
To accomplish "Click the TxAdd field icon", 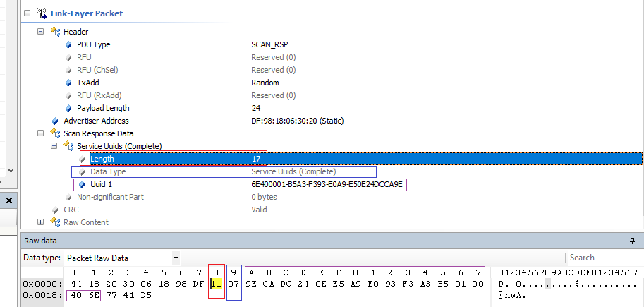I will coord(68,83).
